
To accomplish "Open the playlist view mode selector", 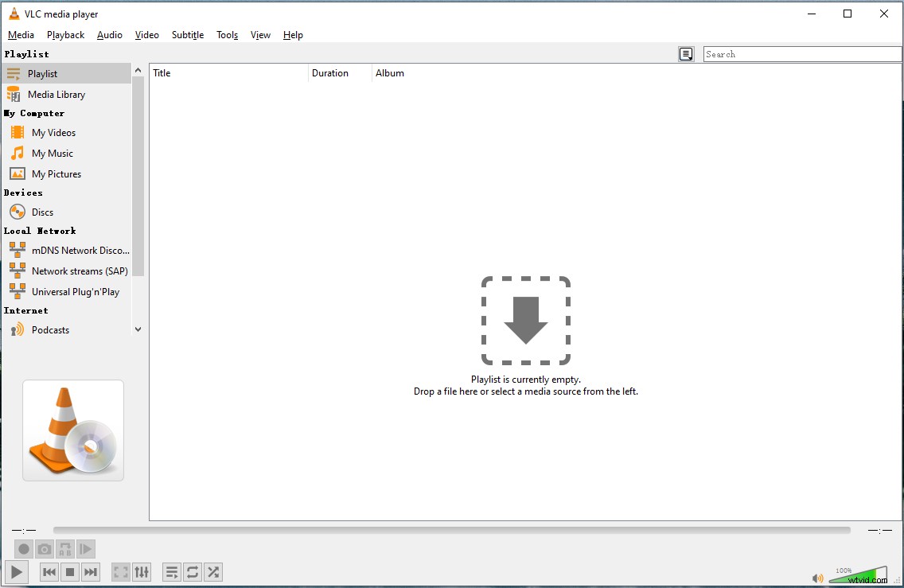I will pos(686,53).
